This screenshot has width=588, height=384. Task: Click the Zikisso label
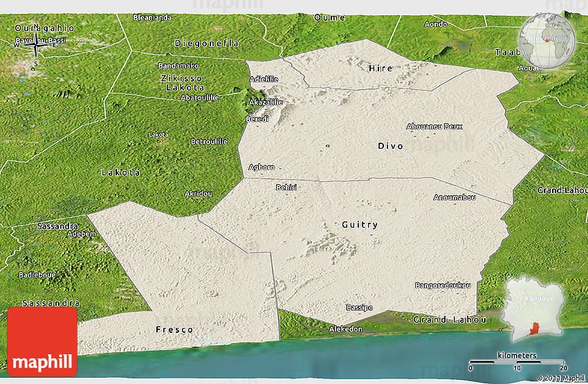pos(181,77)
